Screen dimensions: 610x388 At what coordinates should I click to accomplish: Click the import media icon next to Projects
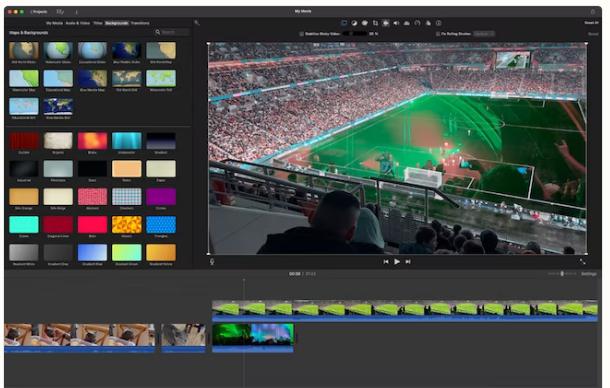click(60, 12)
